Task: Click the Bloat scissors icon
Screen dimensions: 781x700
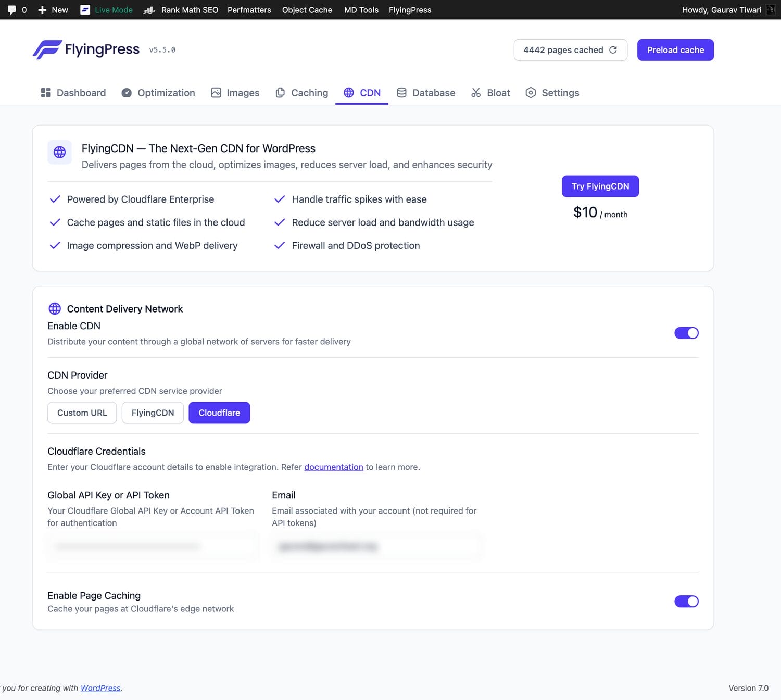Action: pos(476,93)
